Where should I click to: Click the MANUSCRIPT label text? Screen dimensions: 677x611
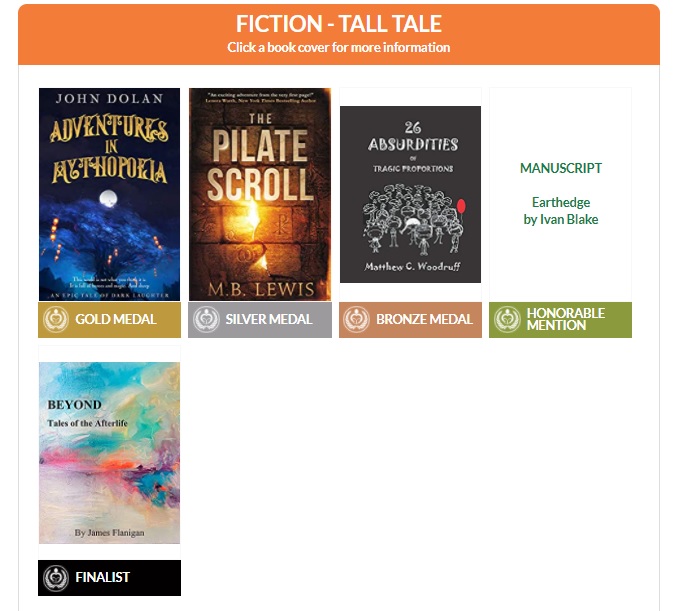560,168
